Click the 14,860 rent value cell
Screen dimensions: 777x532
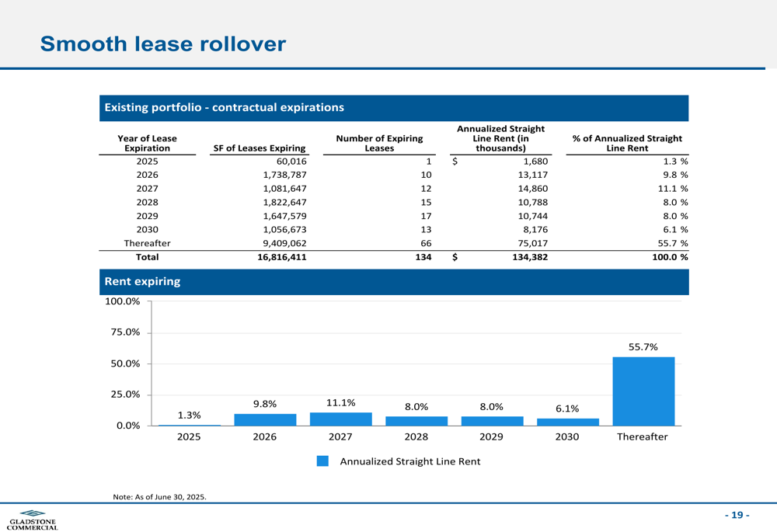pyautogui.click(x=533, y=189)
